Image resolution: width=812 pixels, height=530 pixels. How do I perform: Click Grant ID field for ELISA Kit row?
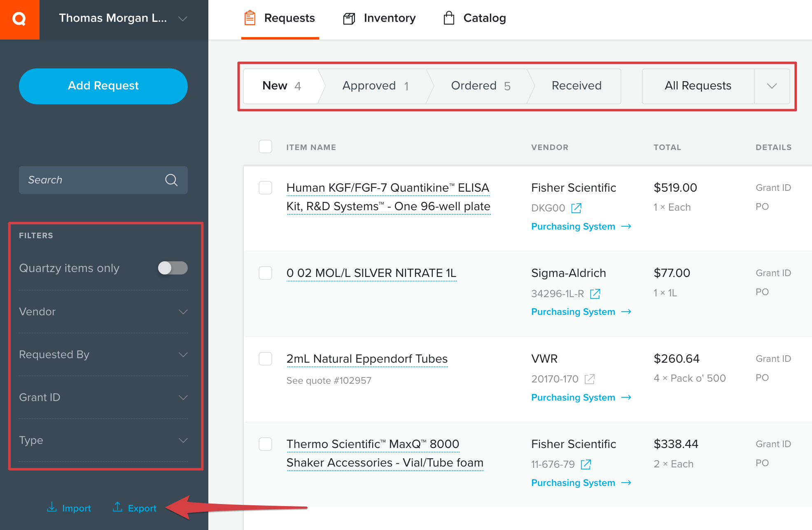pos(773,188)
